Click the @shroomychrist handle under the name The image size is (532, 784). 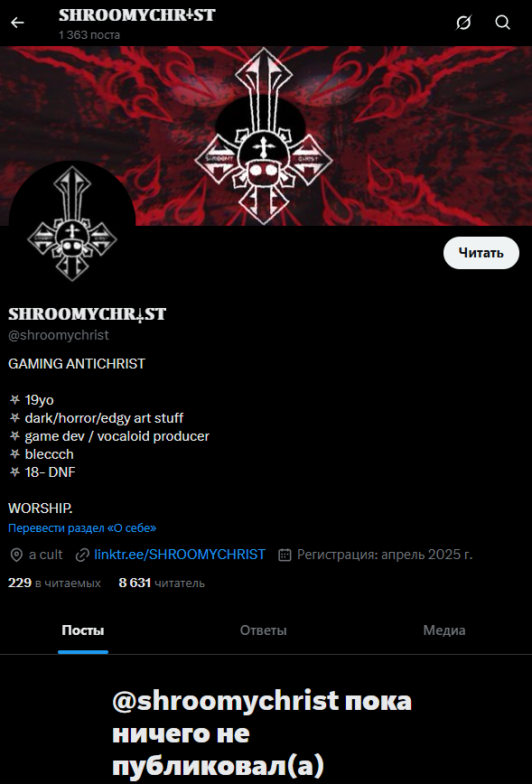59,335
